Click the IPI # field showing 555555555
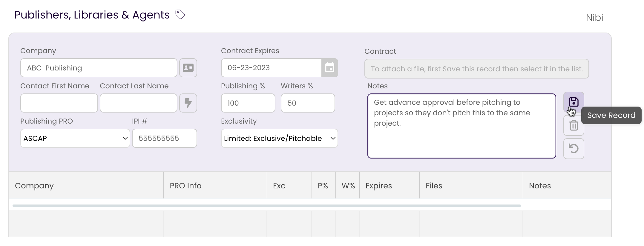The height and width of the screenshot is (246, 644). click(165, 138)
